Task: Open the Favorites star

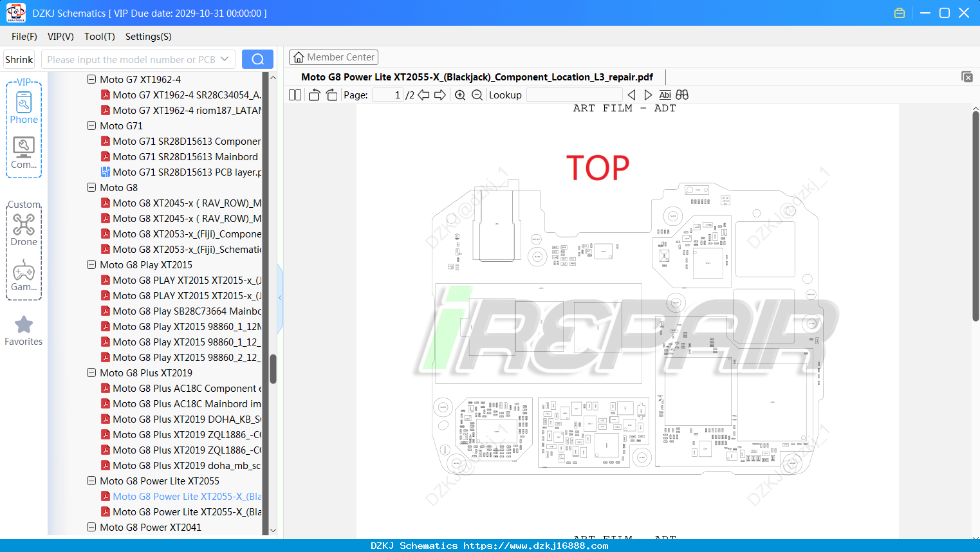Action: [x=24, y=331]
